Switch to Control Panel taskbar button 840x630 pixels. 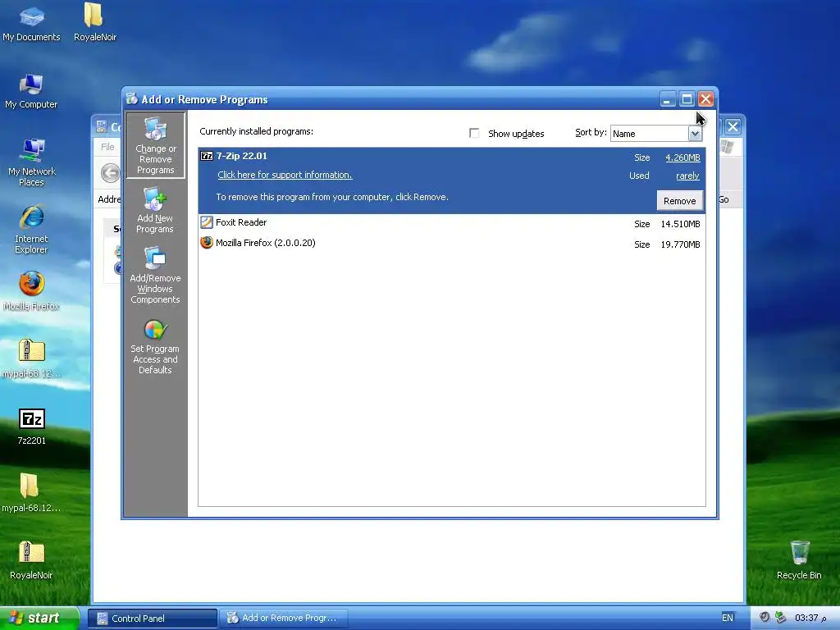pos(153,619)
